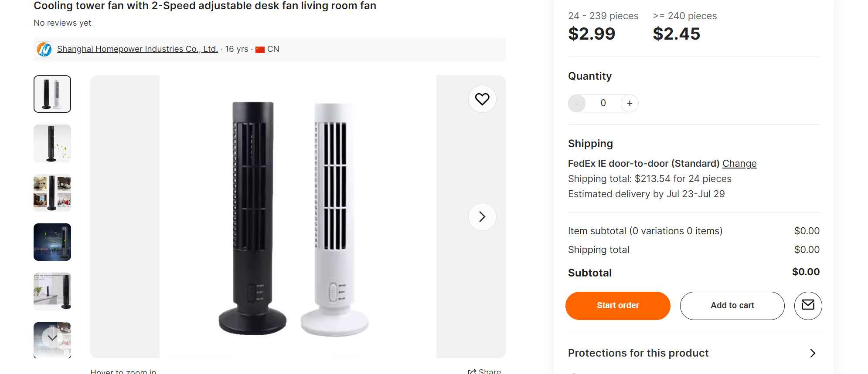Click the heart icon to favorite this product

tap(482, 99)
